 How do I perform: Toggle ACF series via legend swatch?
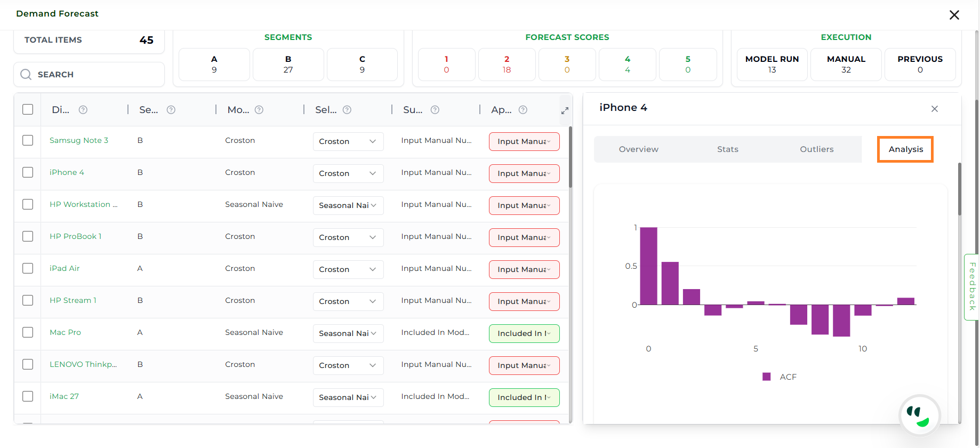[x=767, y=377]
